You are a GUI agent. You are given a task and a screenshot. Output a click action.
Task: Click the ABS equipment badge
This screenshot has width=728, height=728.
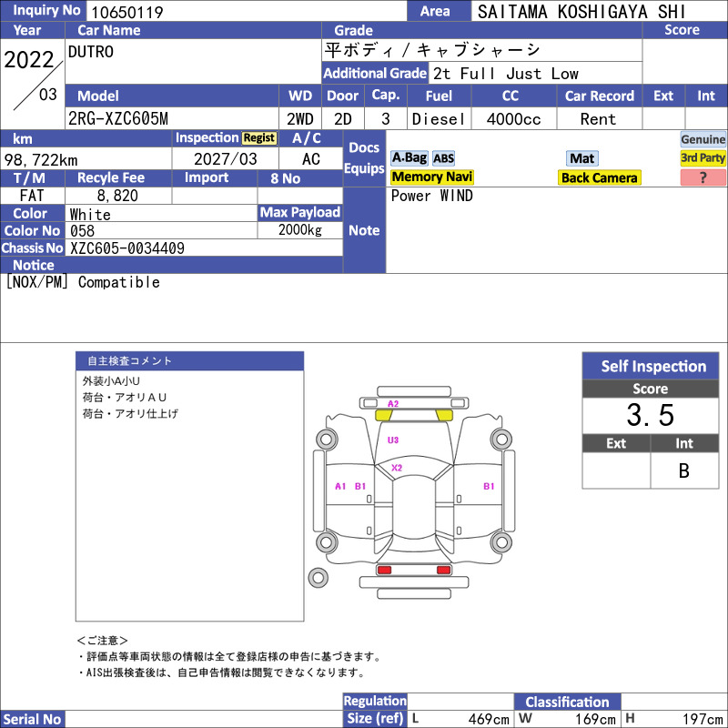click(443, 158)
